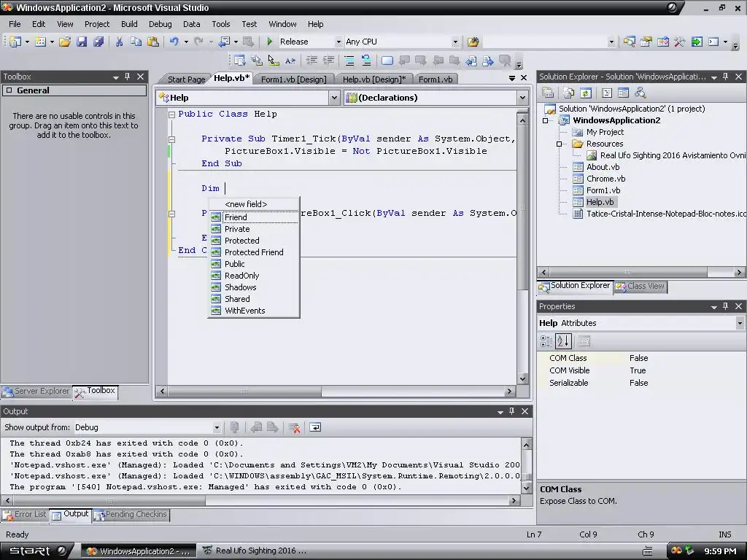Pin or auto-hide the Toolbox panel
The image size is (747, 560).
[127, 76]
